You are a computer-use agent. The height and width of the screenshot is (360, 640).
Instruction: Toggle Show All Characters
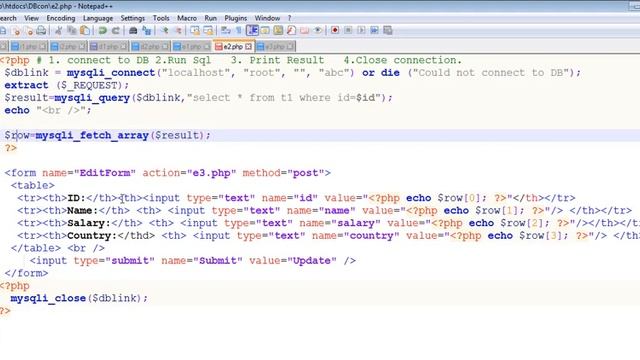point(239,31)
